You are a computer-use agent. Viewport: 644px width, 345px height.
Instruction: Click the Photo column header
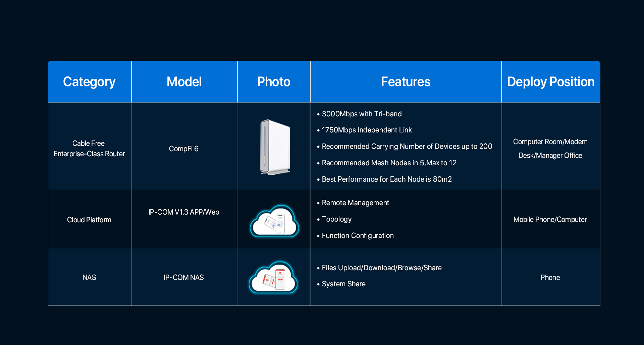[274, 82]
